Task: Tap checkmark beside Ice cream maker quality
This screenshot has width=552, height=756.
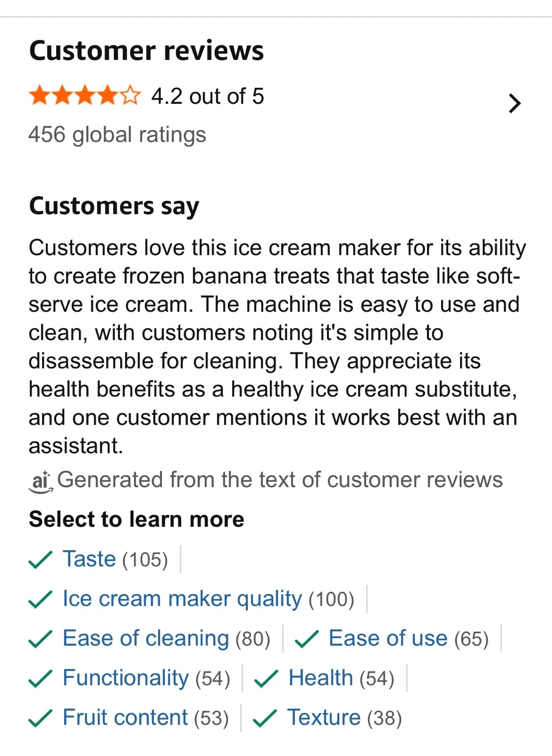Action: click(40, 600)
